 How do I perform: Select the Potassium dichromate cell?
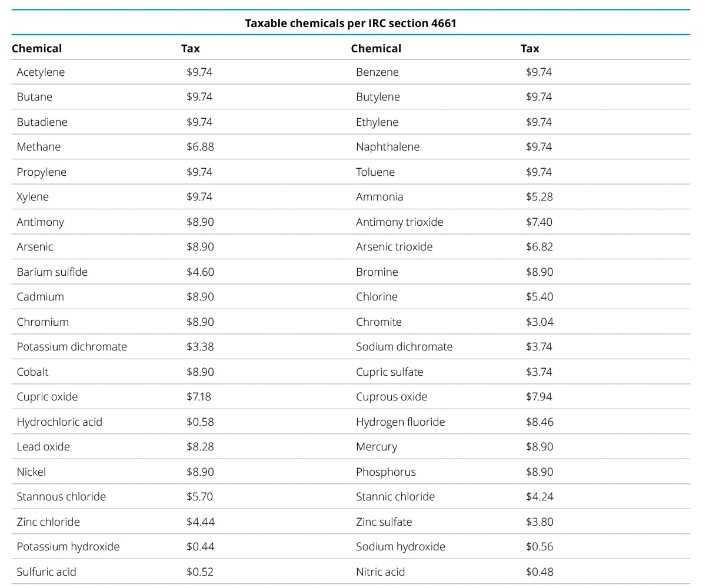pyautogui.click(x=72, y=347)
